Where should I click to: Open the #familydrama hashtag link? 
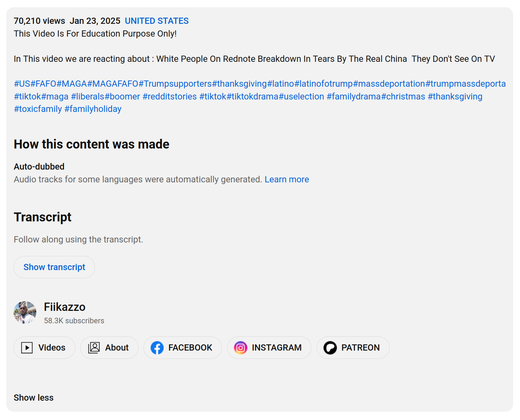click(x=354, y=97)
